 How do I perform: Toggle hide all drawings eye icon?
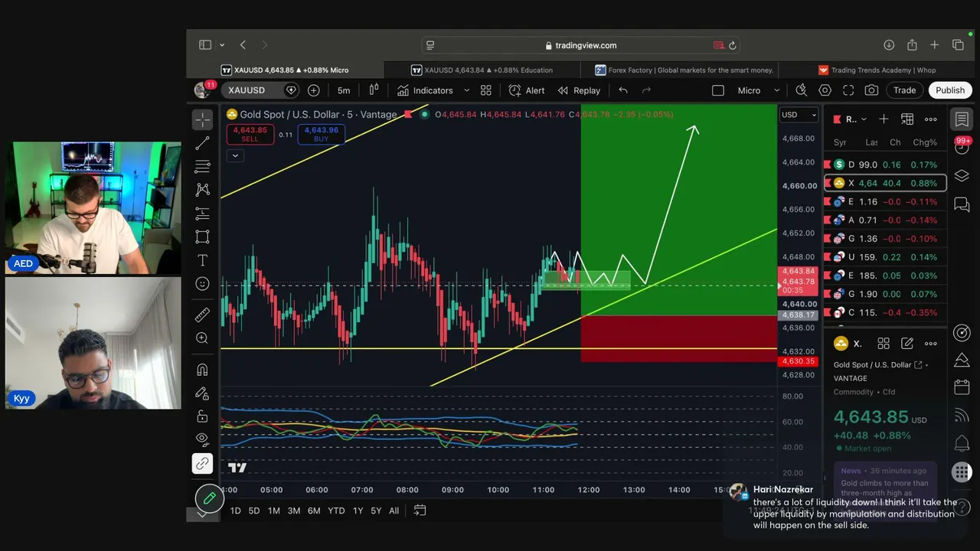tap(202, 439)
